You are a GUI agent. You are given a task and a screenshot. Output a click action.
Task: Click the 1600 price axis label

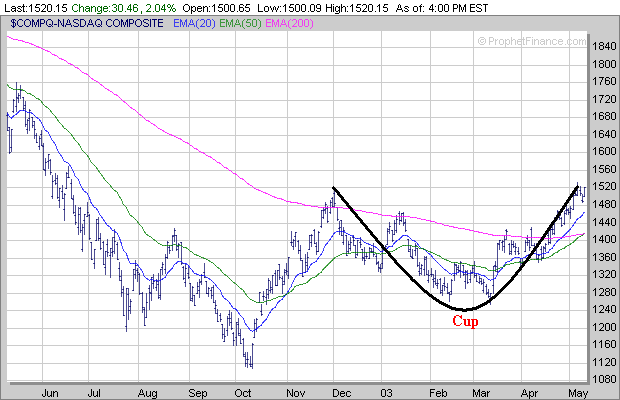click(x=604, y=151)
